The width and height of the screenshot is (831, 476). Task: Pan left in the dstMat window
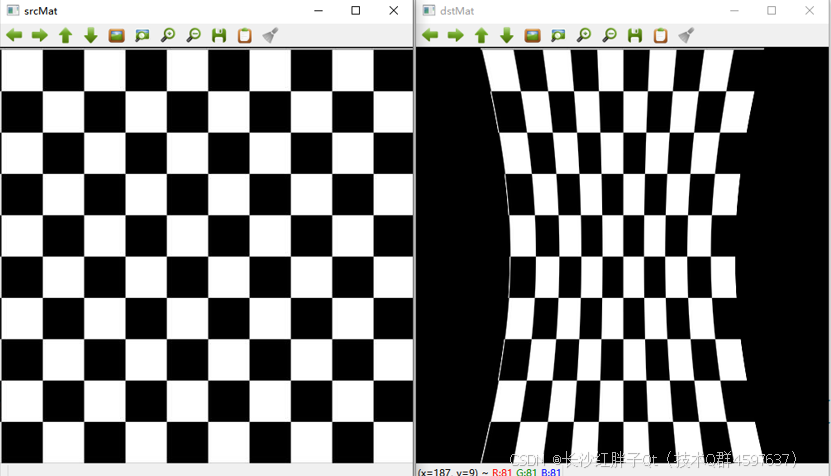click(430, 35)
